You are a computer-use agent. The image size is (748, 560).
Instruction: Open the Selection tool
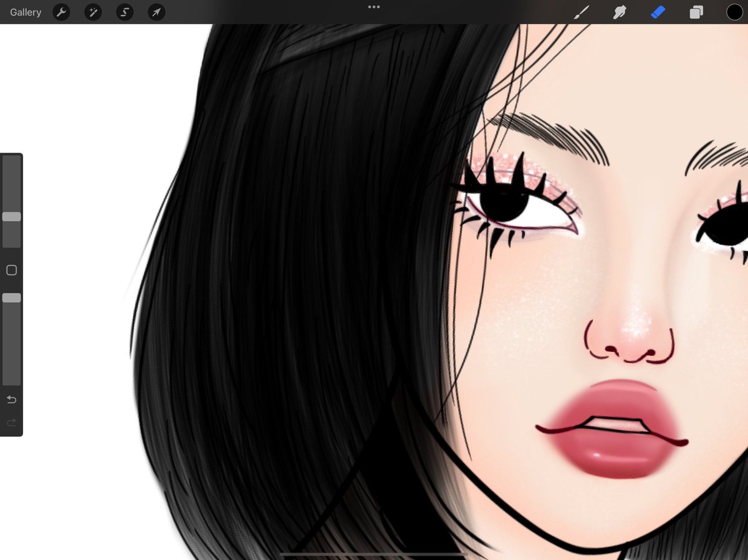point(125,12)
